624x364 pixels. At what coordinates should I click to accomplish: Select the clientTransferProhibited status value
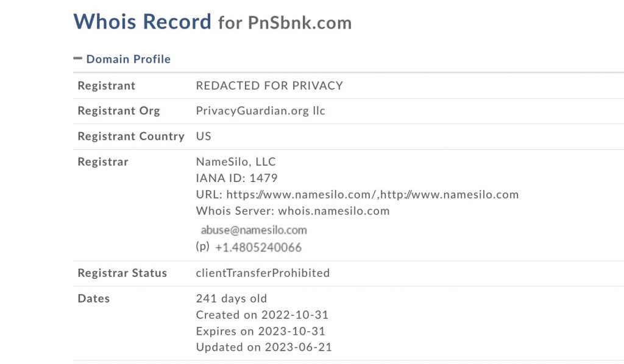pyautogui.click(x=263, y=273)
